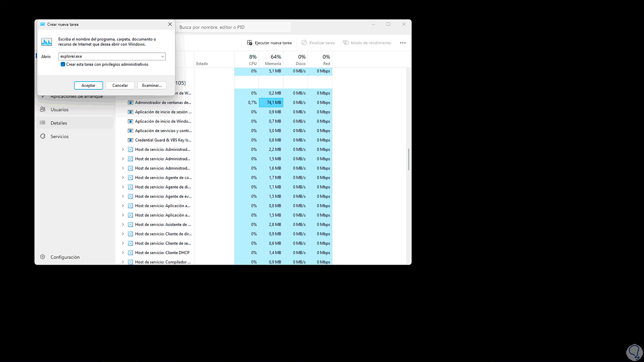Open Configuración in Task Manager sidebar

coord(75,257)
